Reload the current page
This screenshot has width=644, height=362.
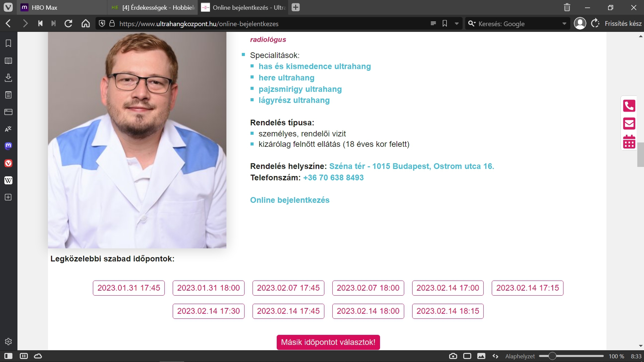[68, 23]
